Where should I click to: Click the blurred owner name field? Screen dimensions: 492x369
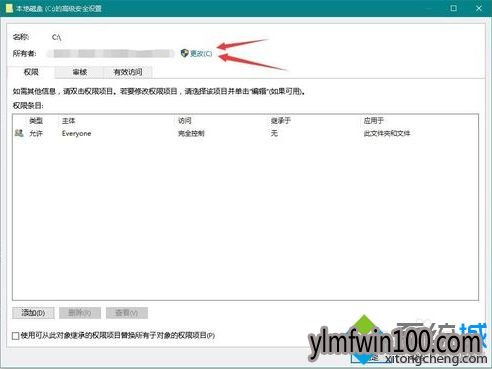[x=111, y=53]
